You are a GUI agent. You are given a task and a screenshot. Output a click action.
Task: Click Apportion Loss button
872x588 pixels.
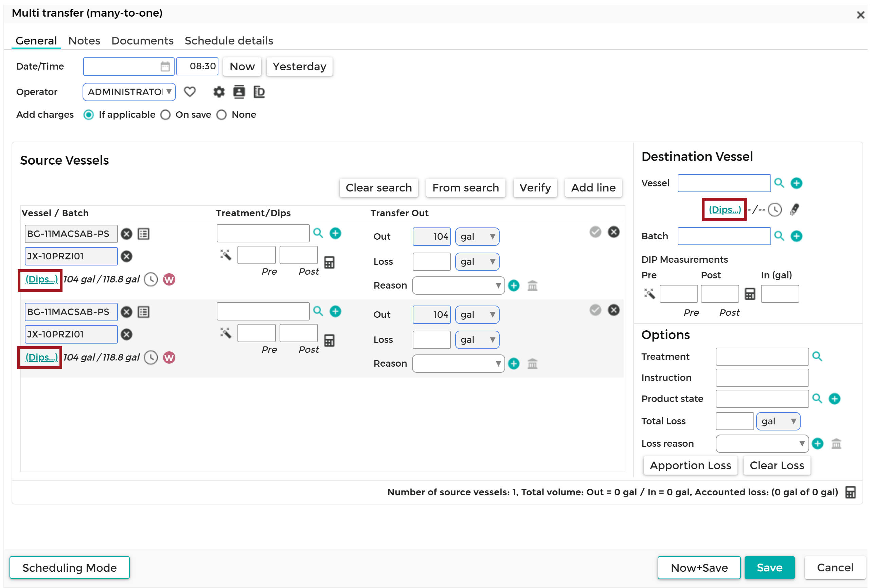[x=690, y=465]
